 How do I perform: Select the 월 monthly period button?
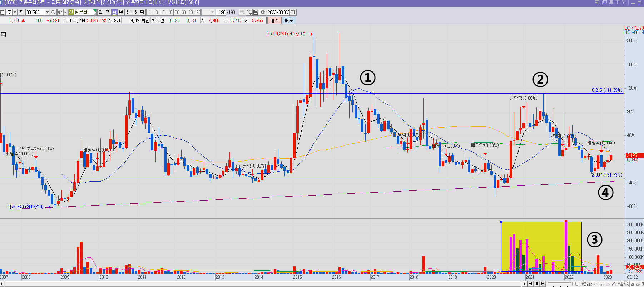click(x=114, y=12)
